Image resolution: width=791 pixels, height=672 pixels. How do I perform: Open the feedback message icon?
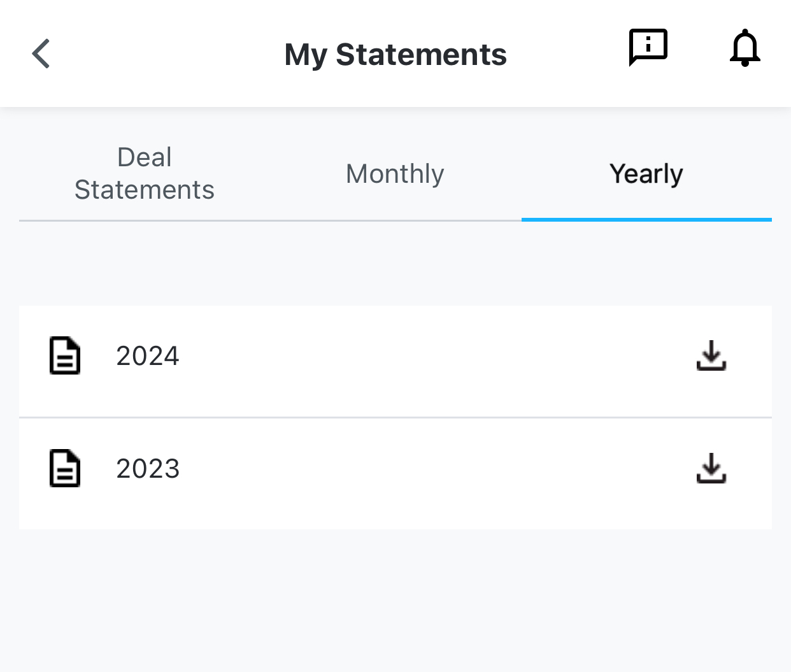(x=648, y=47)
